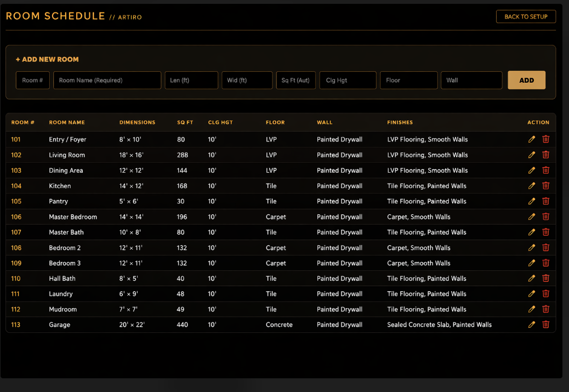Click the Wall input field
Image resolution: width=569 pixels, height=392 pixels.
pos(471,80)
